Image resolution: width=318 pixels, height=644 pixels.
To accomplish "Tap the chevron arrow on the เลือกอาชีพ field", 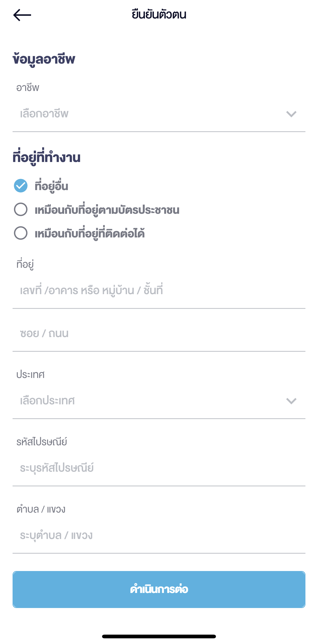I will click(291, 114).
